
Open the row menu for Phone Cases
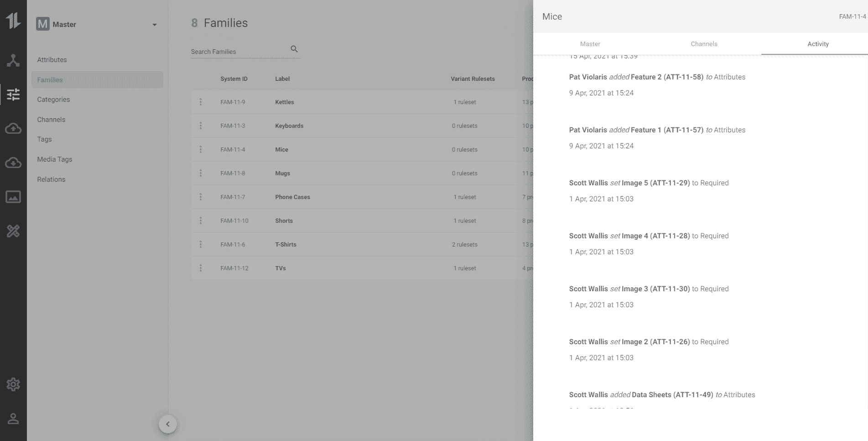click(201, 197)
